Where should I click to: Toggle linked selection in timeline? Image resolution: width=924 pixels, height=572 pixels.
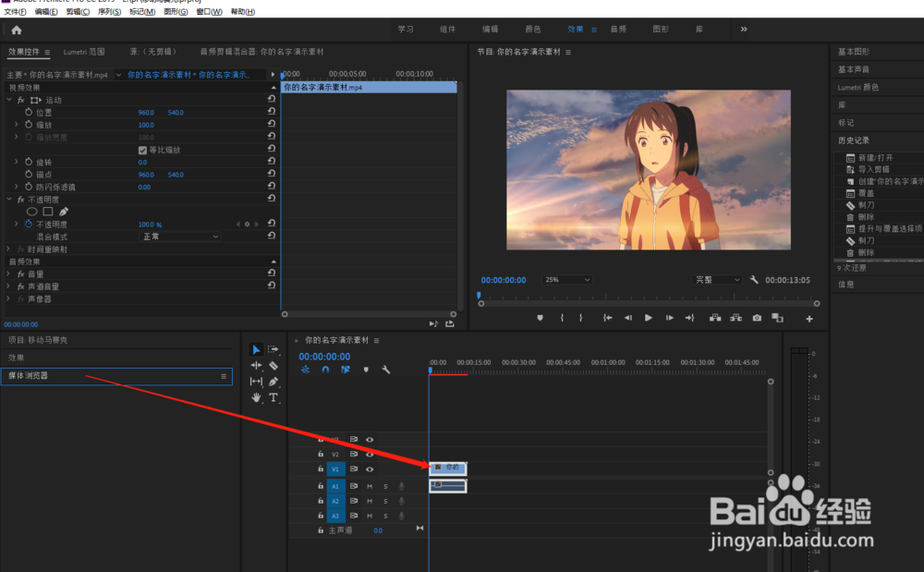coord(346,370)
